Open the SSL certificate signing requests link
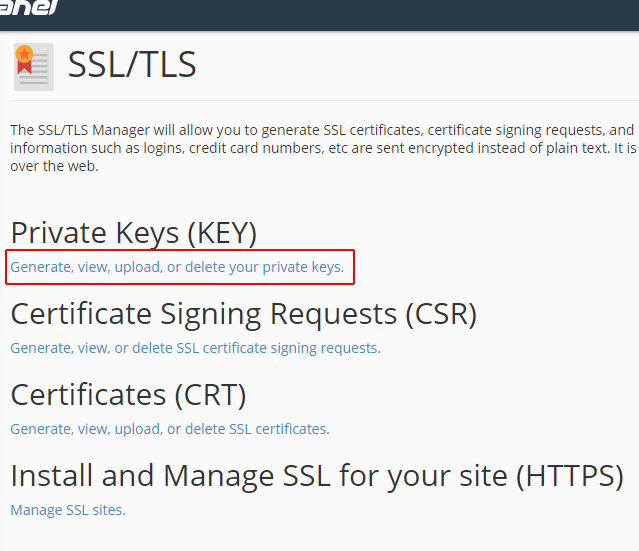Viewport: 639px width, 551px height. [x=195, y=348]
